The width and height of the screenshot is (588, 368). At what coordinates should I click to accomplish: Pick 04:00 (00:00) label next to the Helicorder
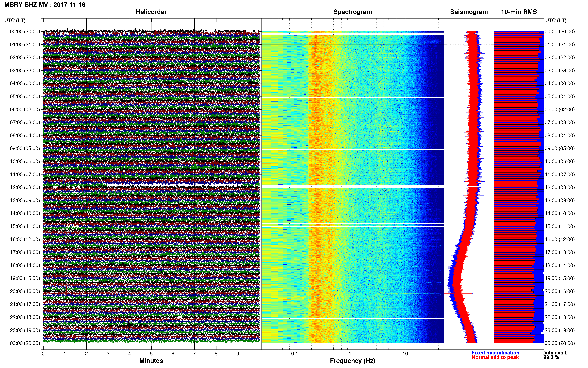[25, 83]
